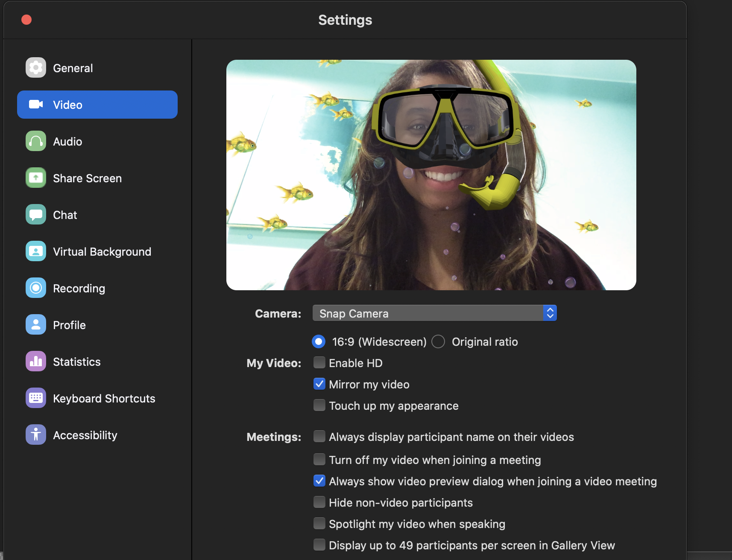Enable 49 participants per screen in Gallery View
Image resolution: width=732 pixels, height=560 pixels.
click(x=319, y=545)
